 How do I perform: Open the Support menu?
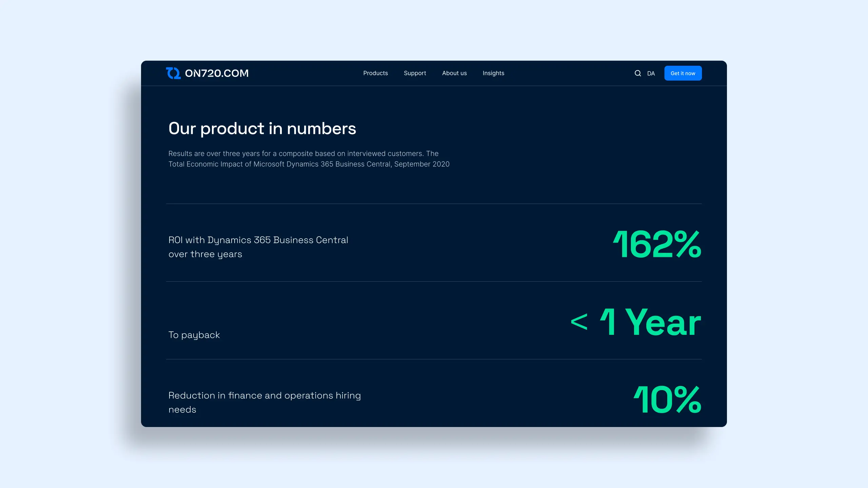tap(415, 73)
